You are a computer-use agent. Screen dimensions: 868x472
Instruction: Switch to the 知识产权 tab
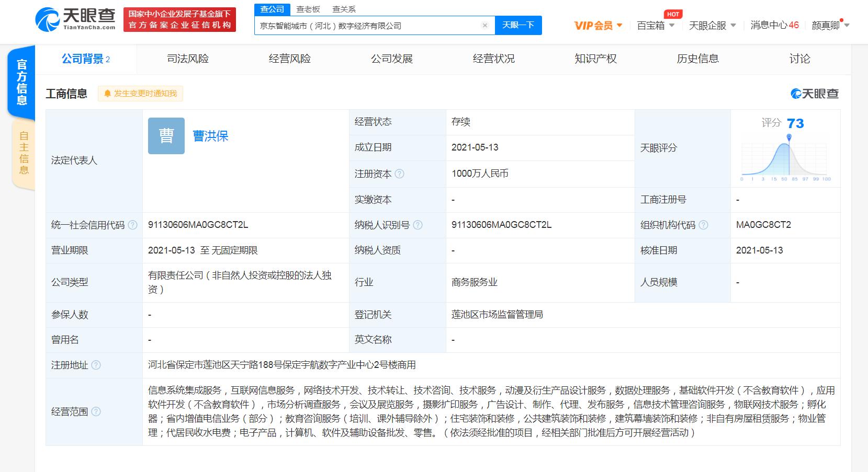pyautogui.click(x=596, y=59)
